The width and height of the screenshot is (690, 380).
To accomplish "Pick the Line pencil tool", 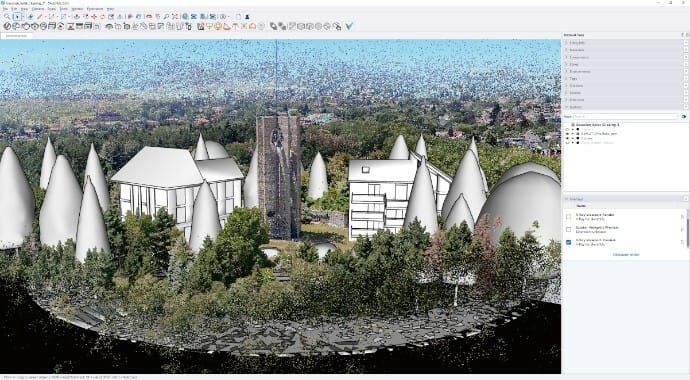I will pos(40,17).
